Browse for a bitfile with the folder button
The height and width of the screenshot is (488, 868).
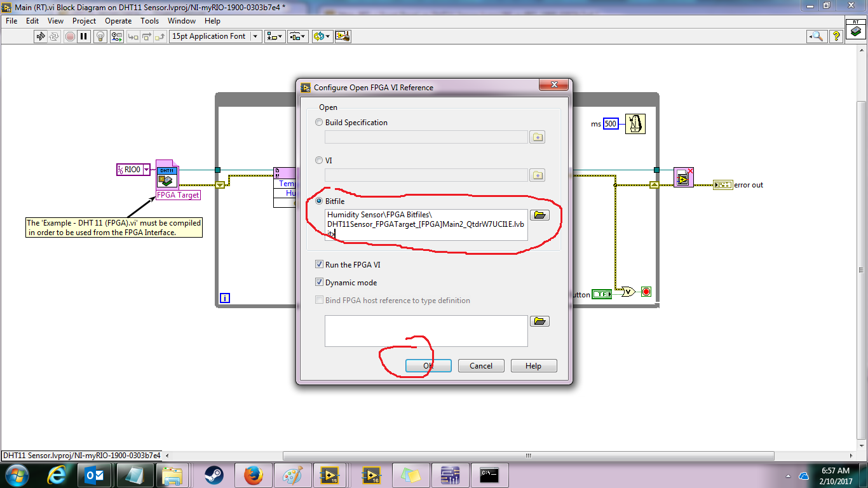pos(539,215)
